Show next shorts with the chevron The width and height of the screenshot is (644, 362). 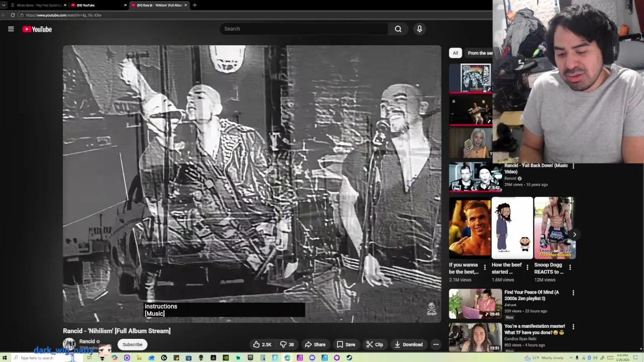(575, 234)
